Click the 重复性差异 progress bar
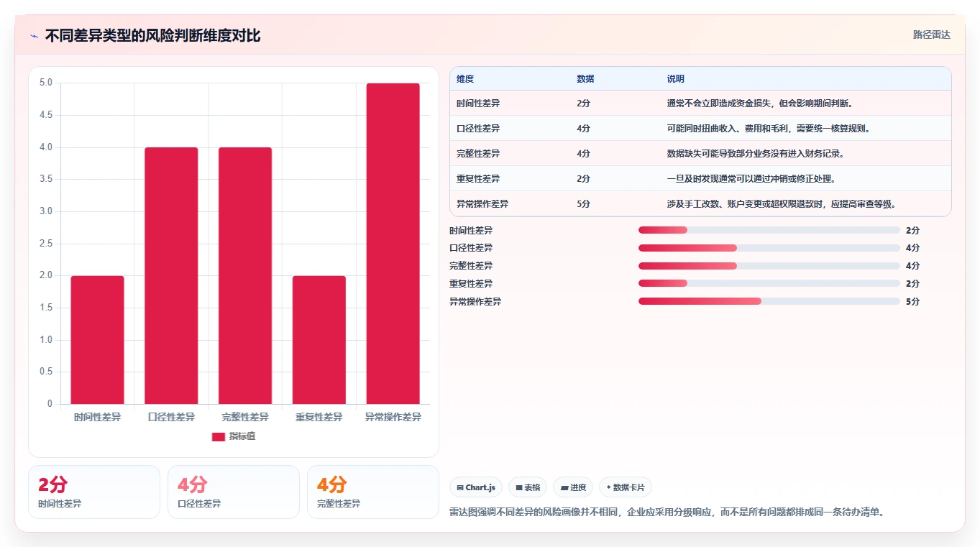Screen dimensions: 980x547 [769, 284]
